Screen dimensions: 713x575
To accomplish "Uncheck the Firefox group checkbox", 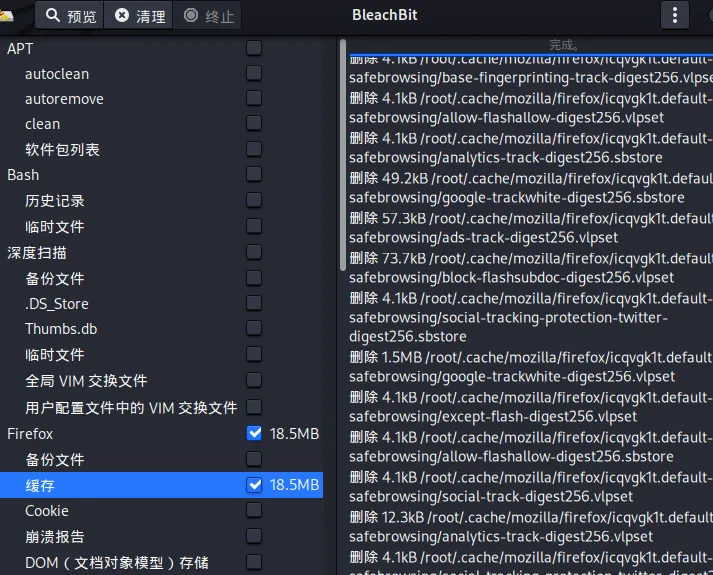I will click(254, 433).
